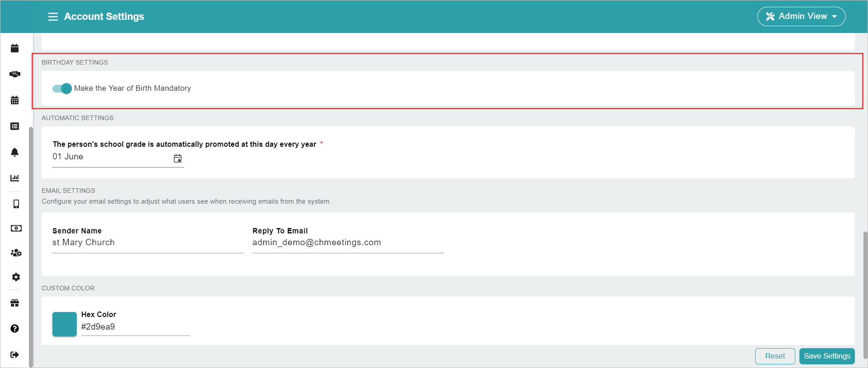Open the calendar sidebar icon at the top
The height and width of the screenshot is (368, 868).
click(15, 48)
